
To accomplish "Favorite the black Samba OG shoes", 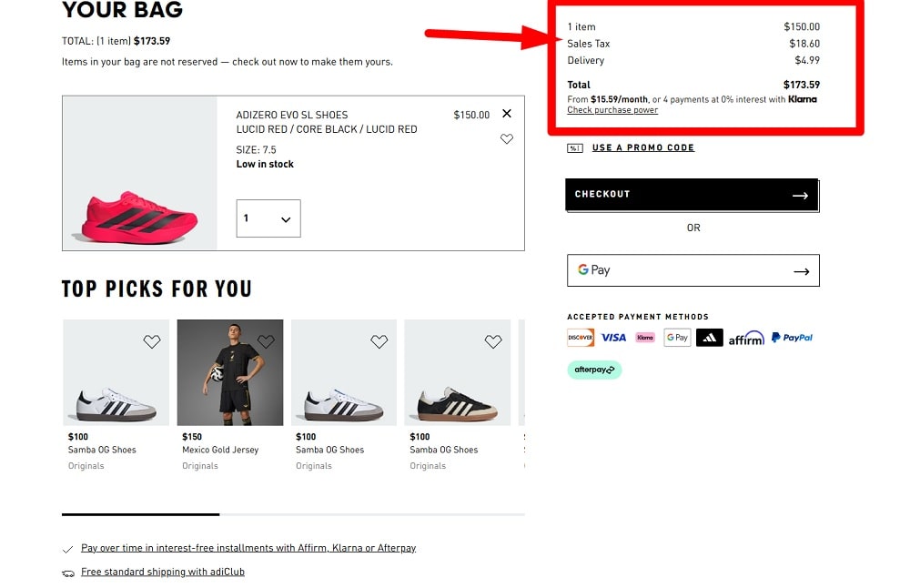I will 493,341.
